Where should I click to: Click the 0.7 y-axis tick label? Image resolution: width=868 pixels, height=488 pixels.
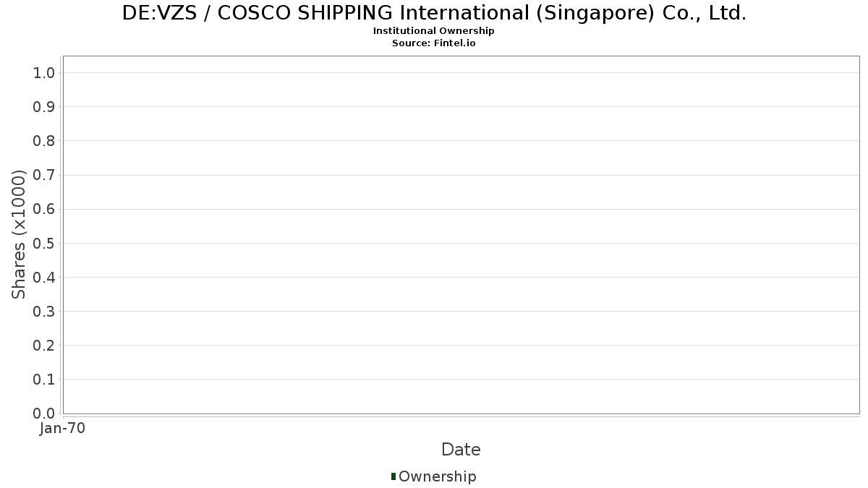[44, 175]
